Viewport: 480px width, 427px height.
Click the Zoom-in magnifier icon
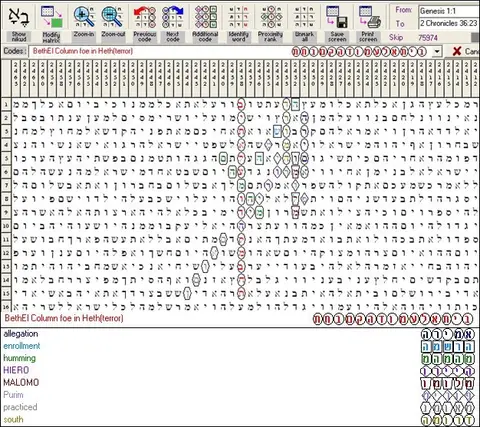[x=84, y=17]
